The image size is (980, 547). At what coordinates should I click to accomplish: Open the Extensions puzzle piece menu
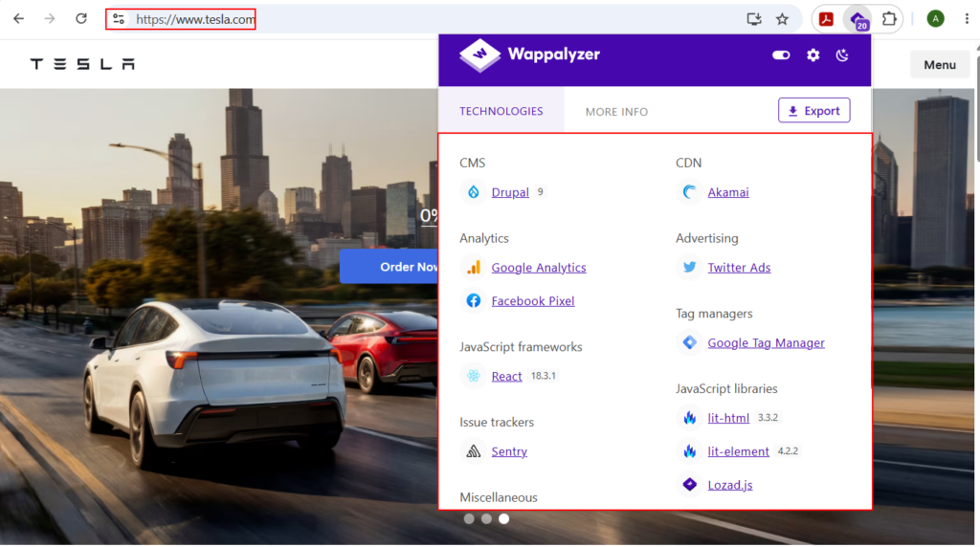[889, 19]
